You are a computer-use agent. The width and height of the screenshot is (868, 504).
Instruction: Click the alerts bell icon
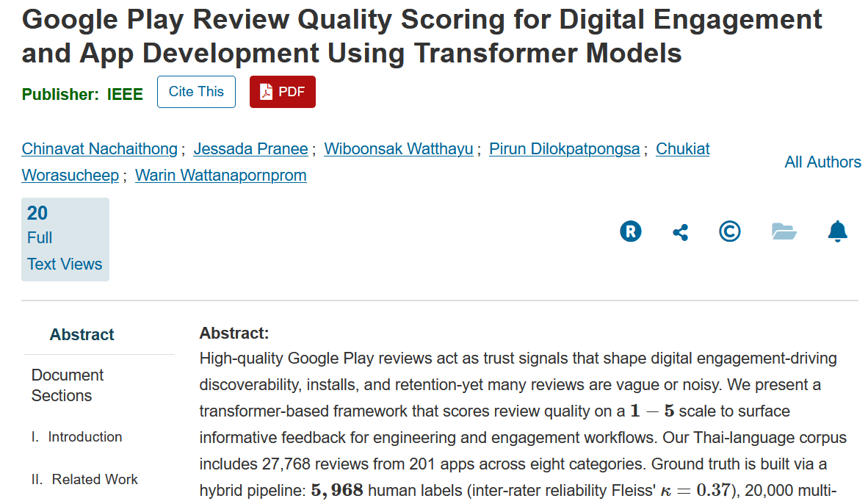coord(838,231)
